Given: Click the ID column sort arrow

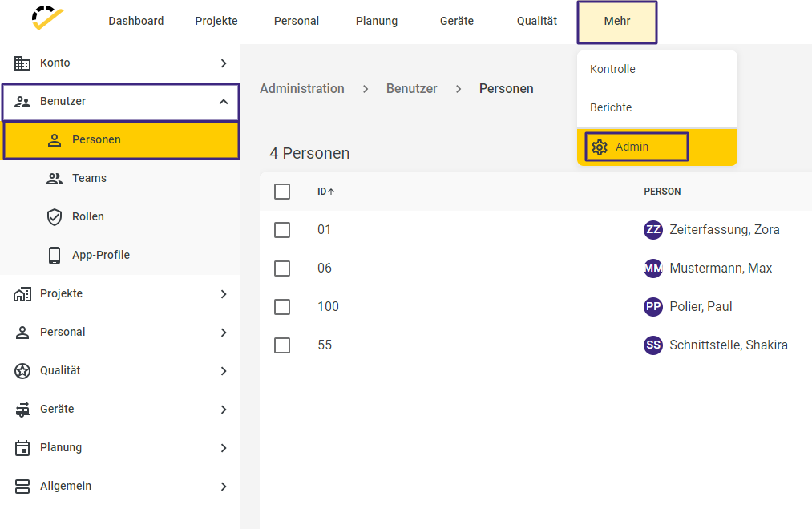Looking at the screenshot, I should [331, 192].
